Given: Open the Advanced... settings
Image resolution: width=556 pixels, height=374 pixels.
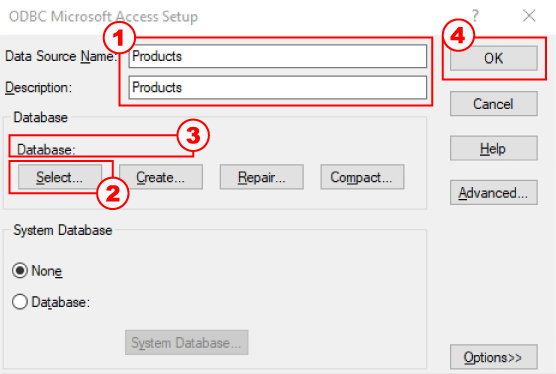Looking at the screenshot, I should [494, 193].
